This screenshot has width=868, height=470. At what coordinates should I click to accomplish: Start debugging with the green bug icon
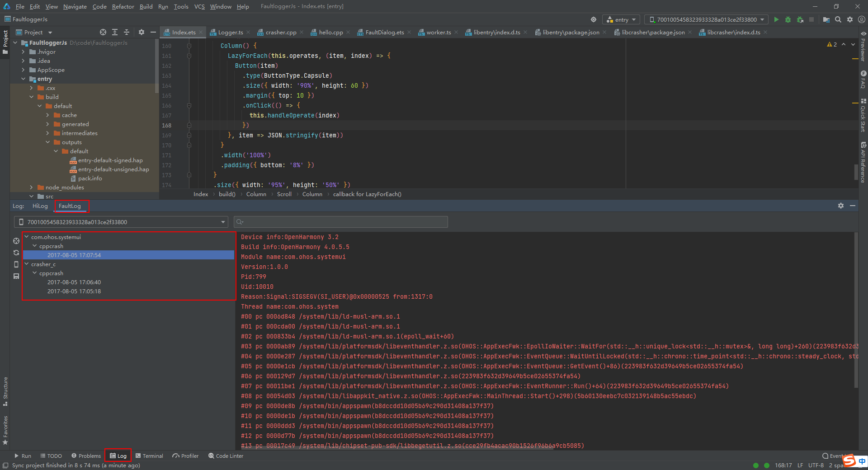(788, 19)
